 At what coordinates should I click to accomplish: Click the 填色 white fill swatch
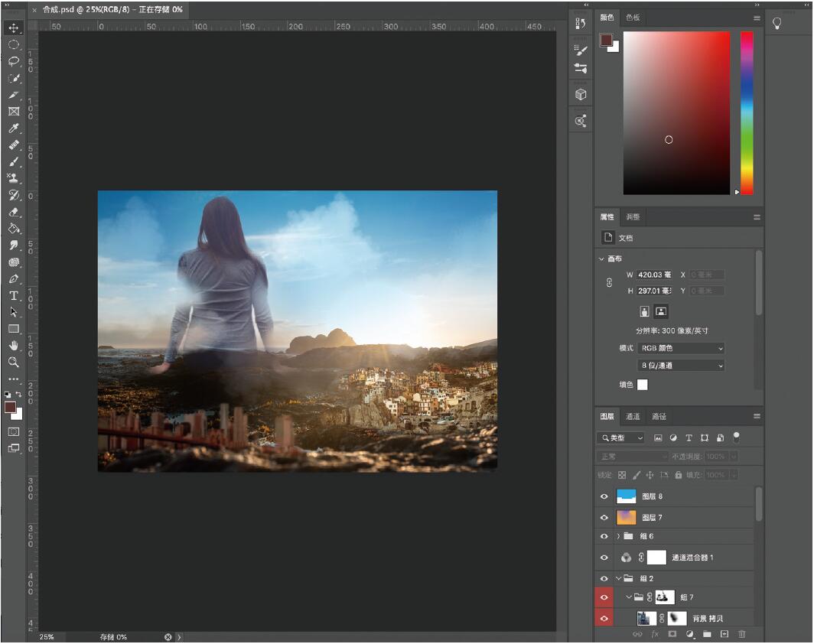point(642,385)
